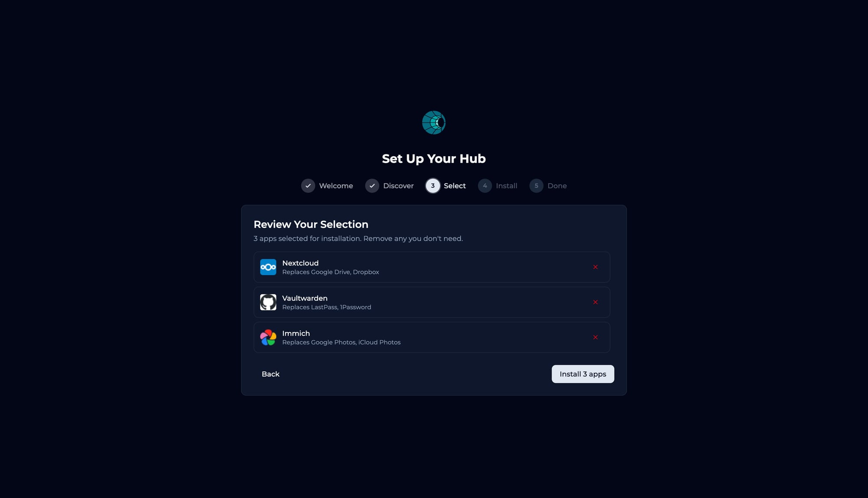Click the Immich app icon
This screenshot has height=498, width=868.
click(x=268, y=337)
